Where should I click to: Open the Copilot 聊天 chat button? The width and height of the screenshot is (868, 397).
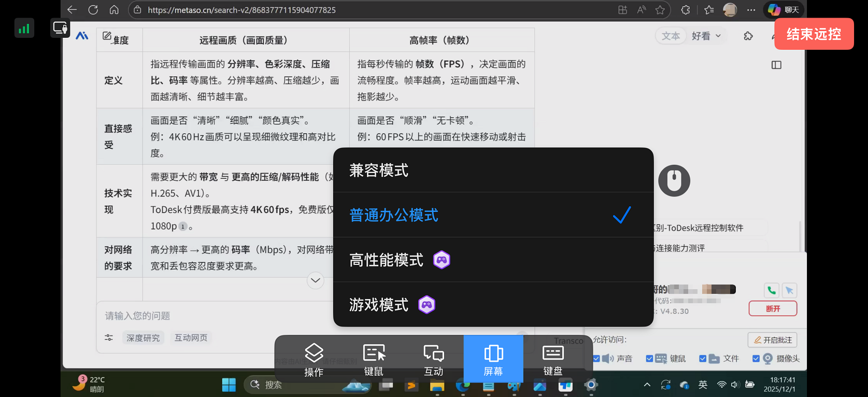pos(784,10)
